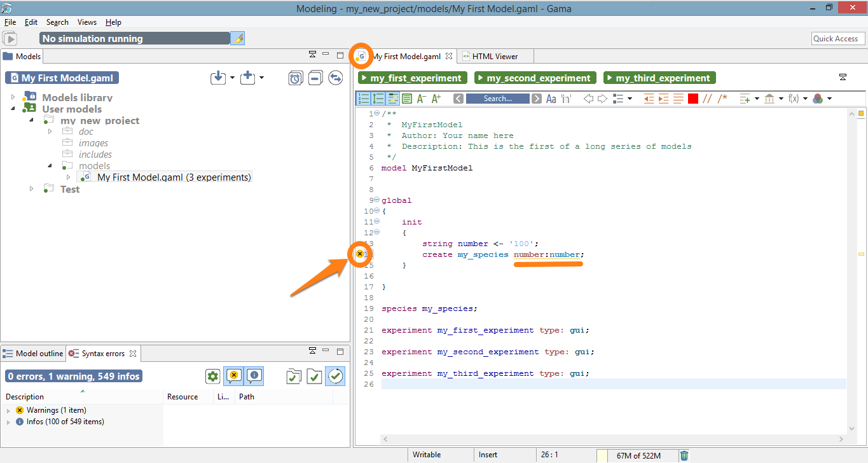Click the red color square in editor toolbar
This screenshot has height=463, width=868.
tap(693, 99)
